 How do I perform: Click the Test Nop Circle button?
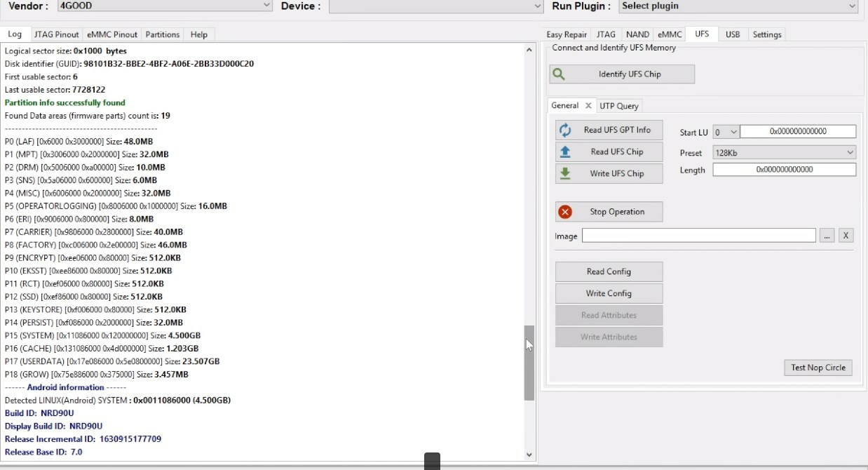(818, 368)
